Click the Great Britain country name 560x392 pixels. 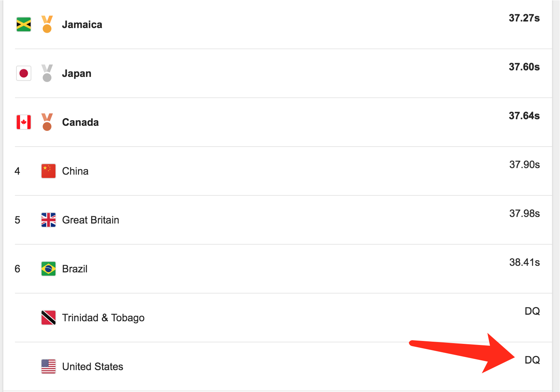(x=90, y=220)
